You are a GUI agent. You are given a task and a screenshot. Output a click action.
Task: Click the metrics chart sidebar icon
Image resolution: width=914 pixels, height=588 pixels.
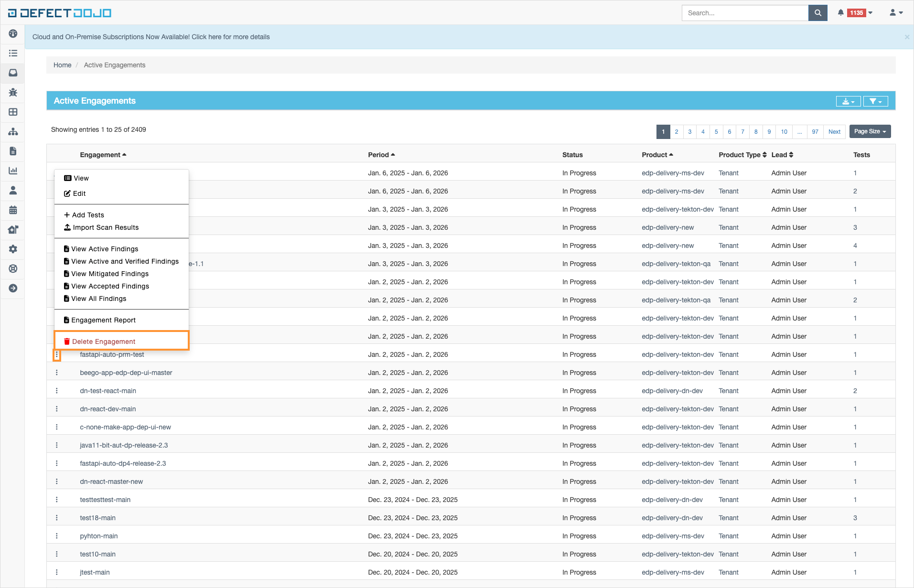[x=13, y=171]
